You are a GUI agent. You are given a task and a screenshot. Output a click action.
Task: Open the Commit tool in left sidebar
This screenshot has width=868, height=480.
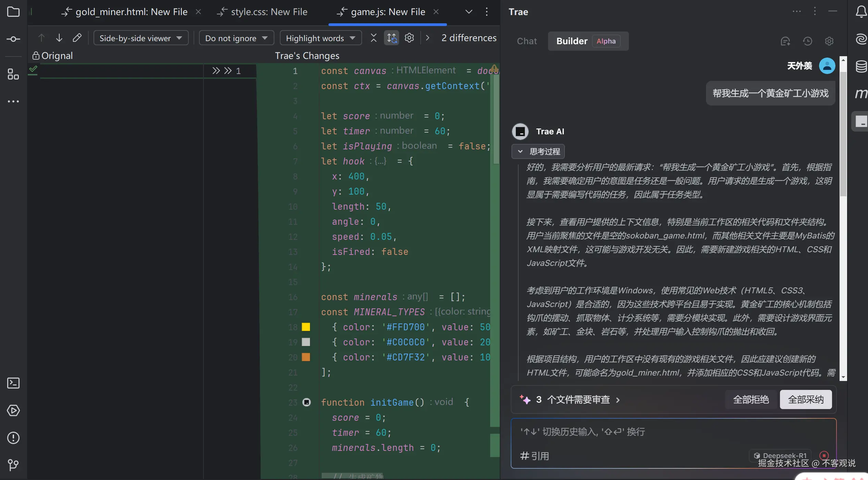tap(13, 39)
